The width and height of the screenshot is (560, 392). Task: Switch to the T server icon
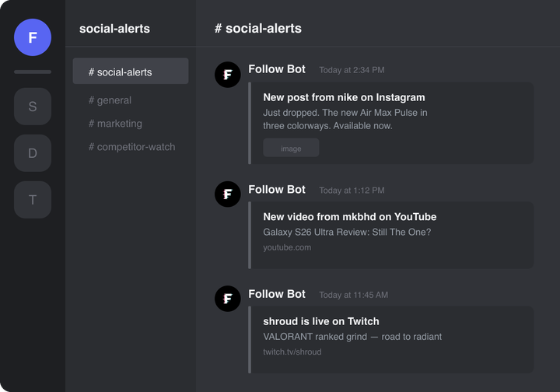pos(33,200)
